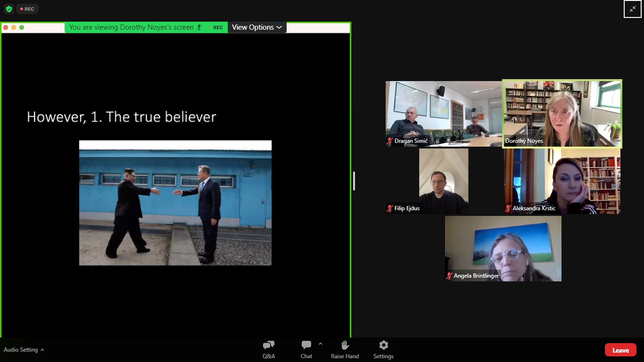Click yellow minimize dot of shared window
The height and width of the screenshot is (362, 644).
(x=14, y=28)
